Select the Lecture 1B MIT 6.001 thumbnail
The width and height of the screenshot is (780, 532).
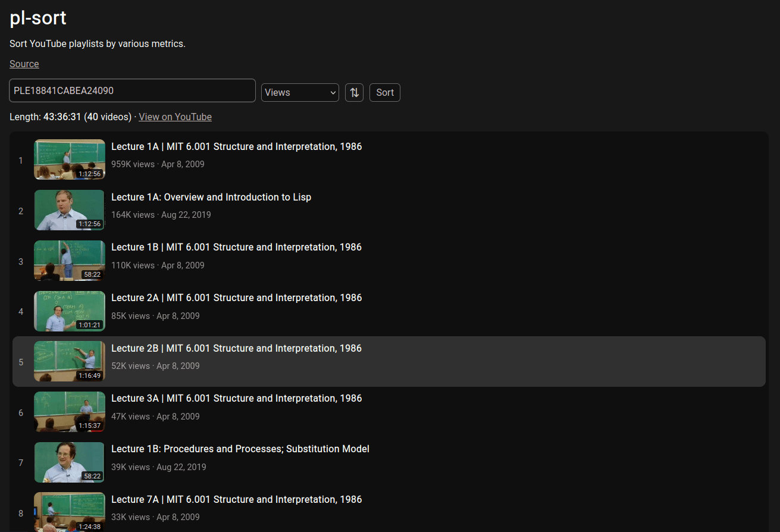(x=70, y=261)
